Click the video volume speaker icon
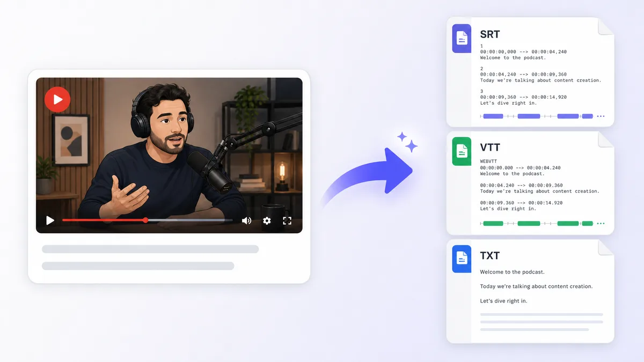 pyautogui.click(x=246, y=220)
